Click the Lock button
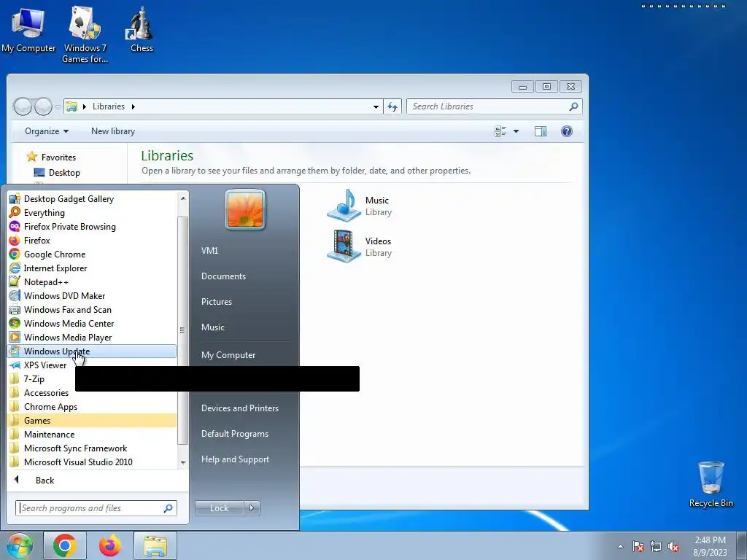747x560 pixels. pyautogui.click(x=219, y=508)
